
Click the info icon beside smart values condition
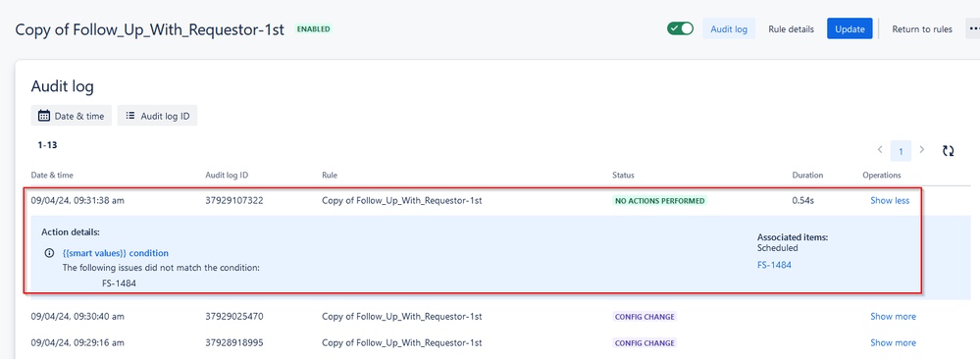point(49,253)
